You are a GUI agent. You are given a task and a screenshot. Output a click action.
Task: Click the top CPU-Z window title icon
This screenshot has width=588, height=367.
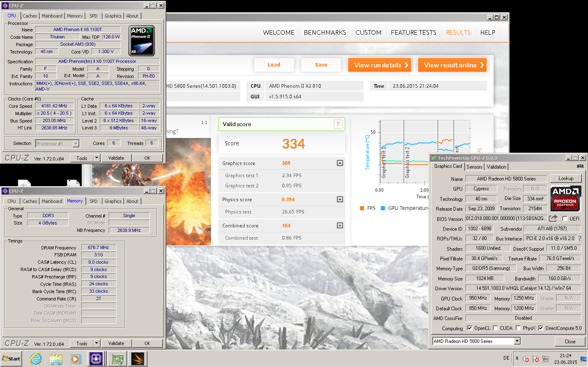5,6
